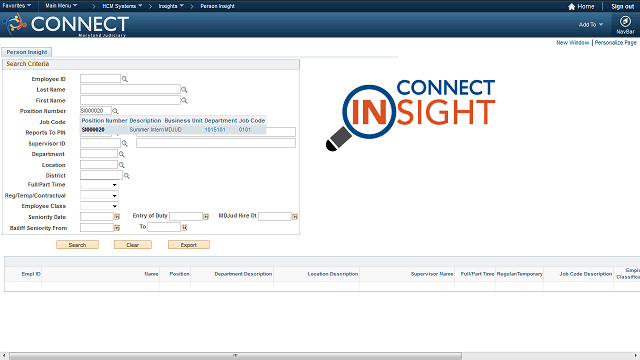640x360 pixels.
Task: Open District lookup magnifier
Action: click(x=127, y=176)
